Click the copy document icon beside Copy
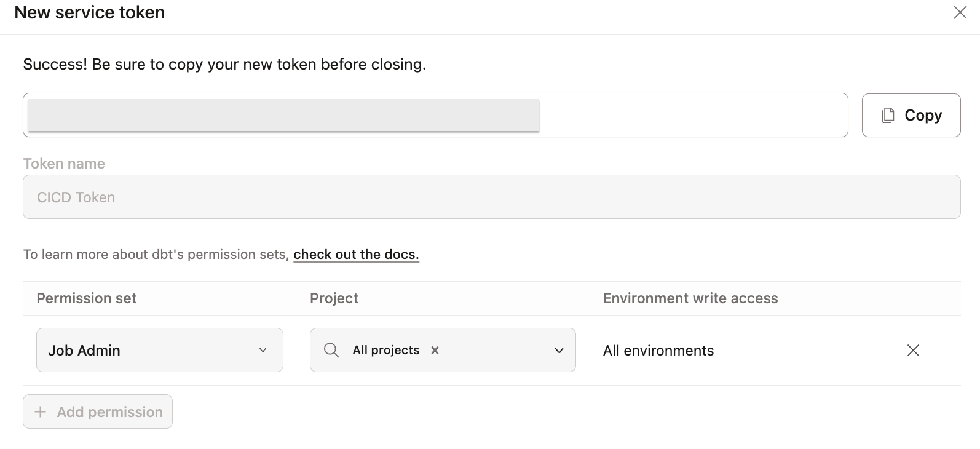Viewport: 980px width, 449px height. coord(887,115)
